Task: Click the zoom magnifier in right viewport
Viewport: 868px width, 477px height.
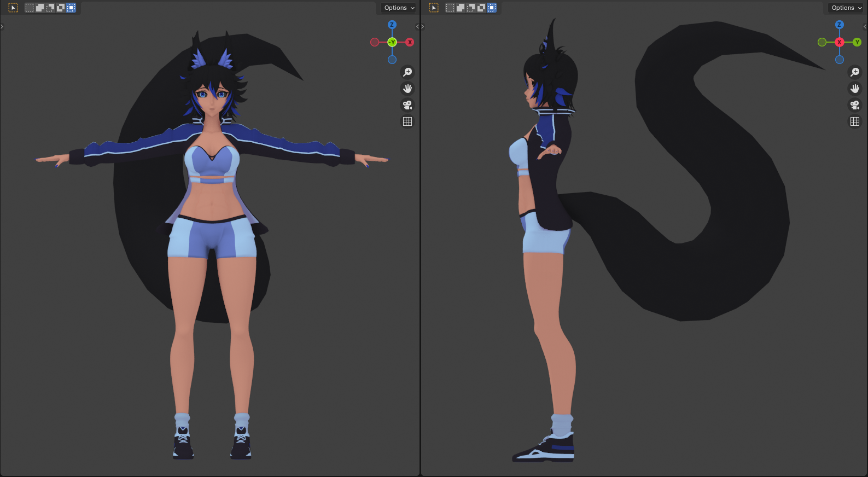Action: click(855, 72)
